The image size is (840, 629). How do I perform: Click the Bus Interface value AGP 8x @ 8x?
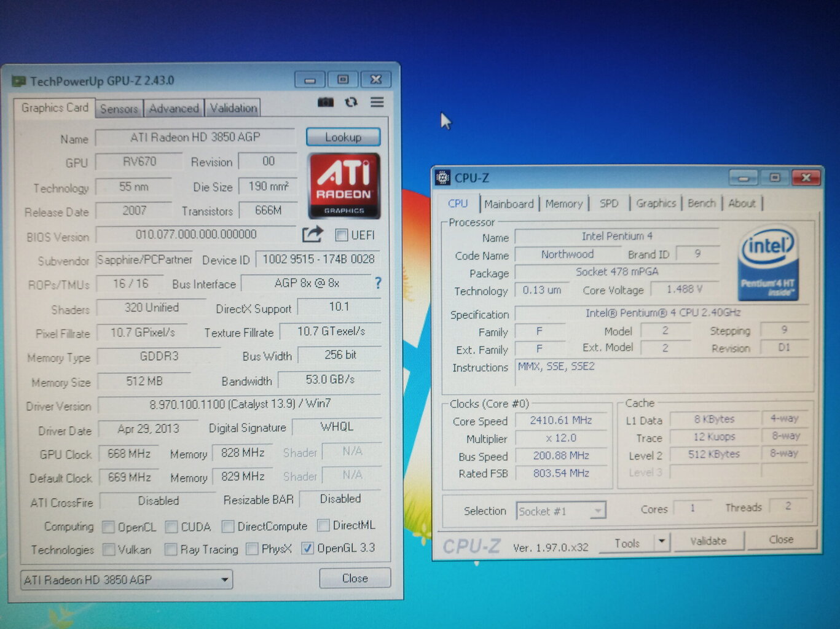(307, 283)
